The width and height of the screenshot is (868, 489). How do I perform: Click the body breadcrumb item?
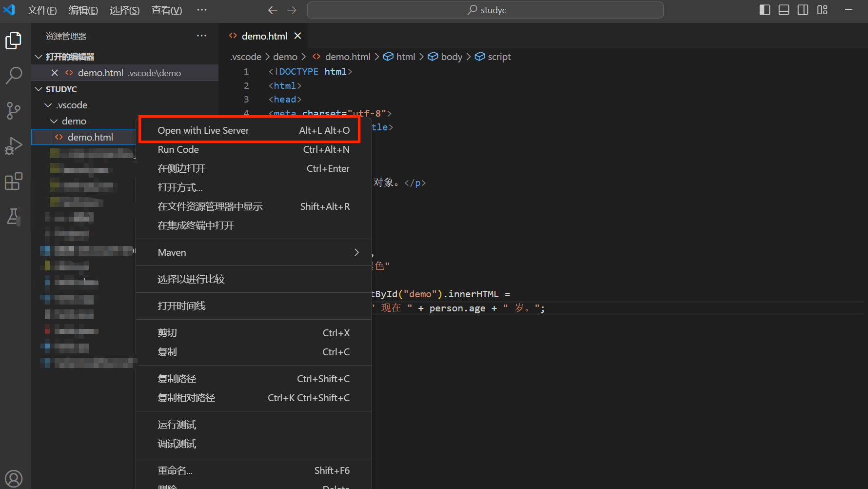click(451, 57)
